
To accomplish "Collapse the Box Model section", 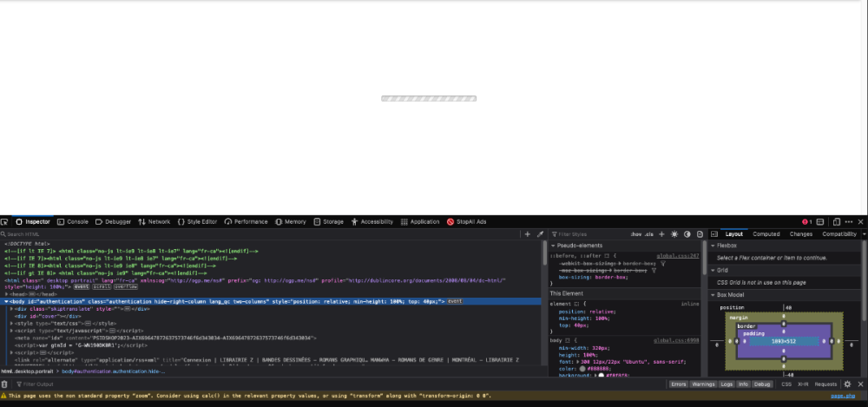I will (713, 295).
